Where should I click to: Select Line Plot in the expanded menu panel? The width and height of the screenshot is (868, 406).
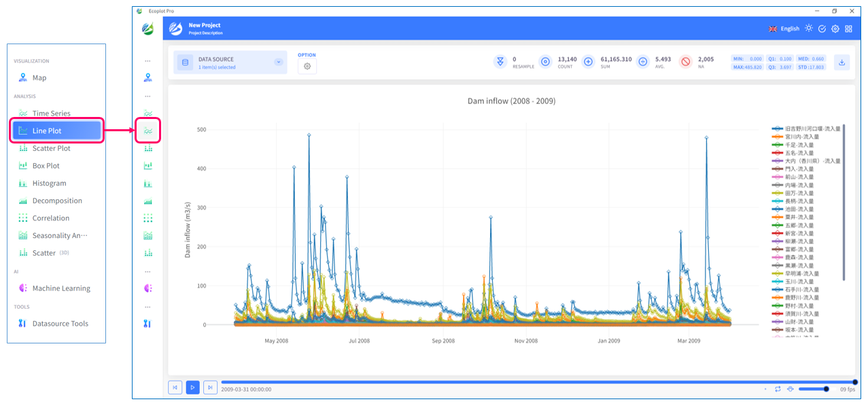(56, 131)
